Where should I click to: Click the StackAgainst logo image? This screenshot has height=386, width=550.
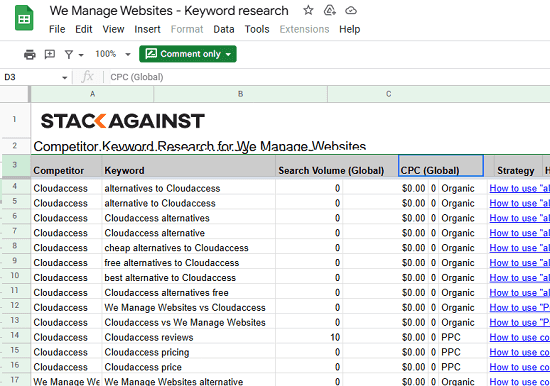[x=122, y=121]
